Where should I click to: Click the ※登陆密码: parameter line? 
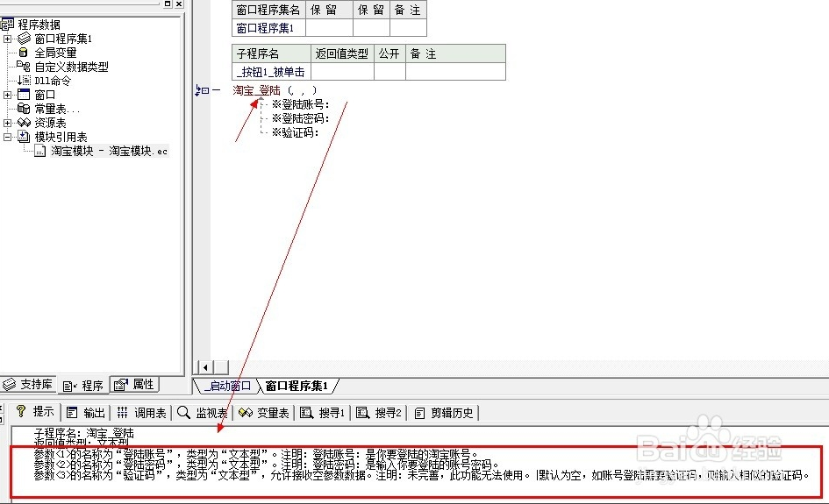coord(300,118)
